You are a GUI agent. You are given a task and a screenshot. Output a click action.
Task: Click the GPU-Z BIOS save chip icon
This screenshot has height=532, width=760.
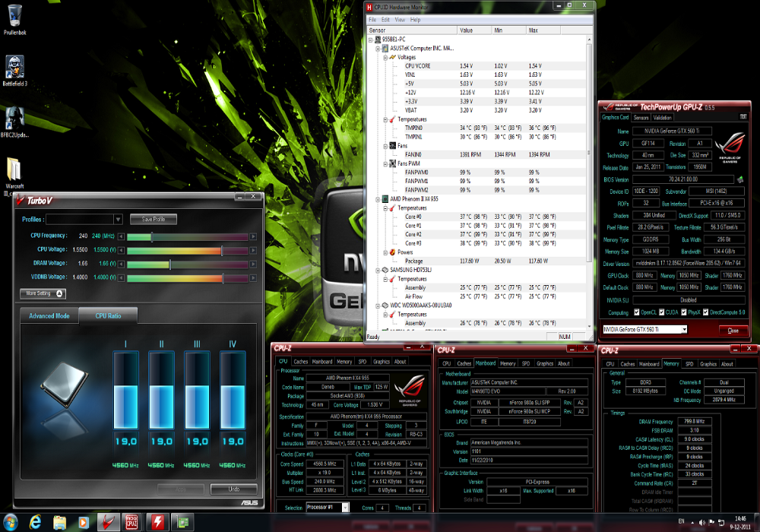(739, 180)
